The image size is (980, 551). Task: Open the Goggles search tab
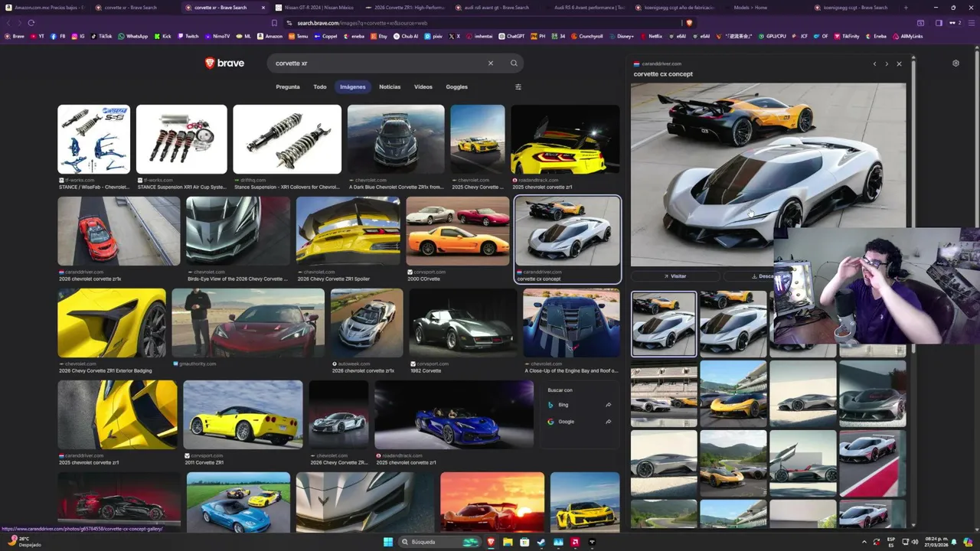tap(456, 86)
